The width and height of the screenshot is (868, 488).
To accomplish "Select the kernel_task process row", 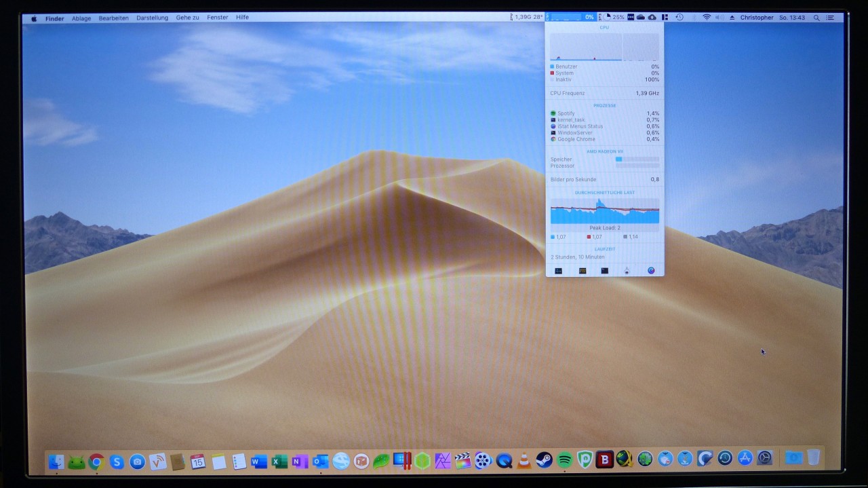I will coord(605,120).
